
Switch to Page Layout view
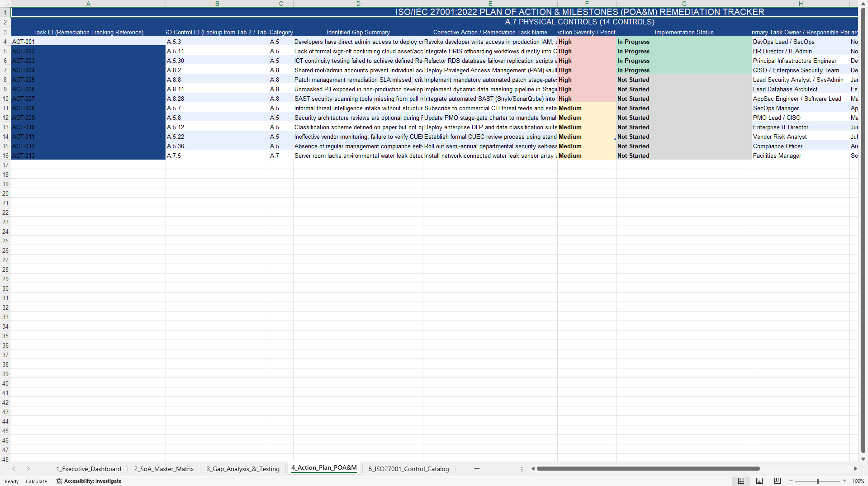[x=759, y=481]
